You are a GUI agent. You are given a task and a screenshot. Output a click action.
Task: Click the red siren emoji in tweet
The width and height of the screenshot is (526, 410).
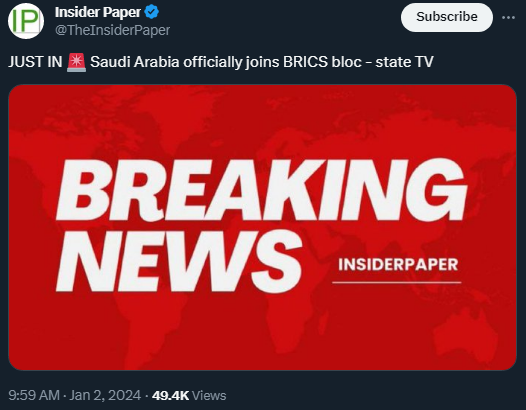pos(76,62)
